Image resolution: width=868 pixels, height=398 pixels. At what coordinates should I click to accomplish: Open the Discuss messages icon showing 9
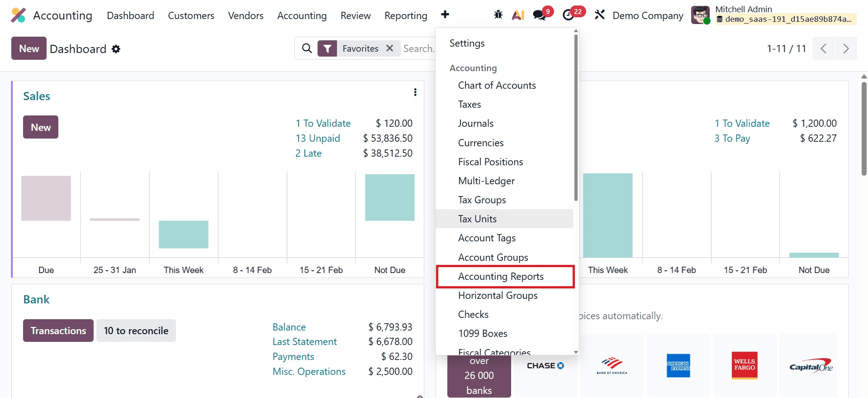click(x=538, y=14)
